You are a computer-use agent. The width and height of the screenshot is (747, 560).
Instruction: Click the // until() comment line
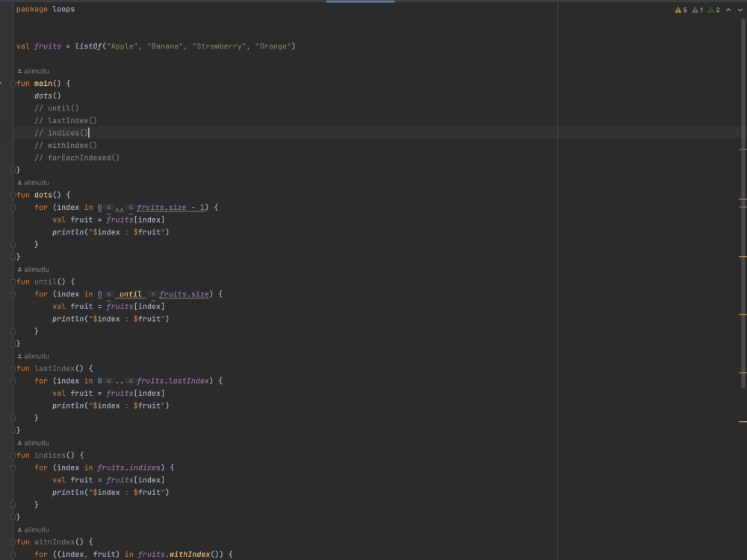tap(57, 108)
